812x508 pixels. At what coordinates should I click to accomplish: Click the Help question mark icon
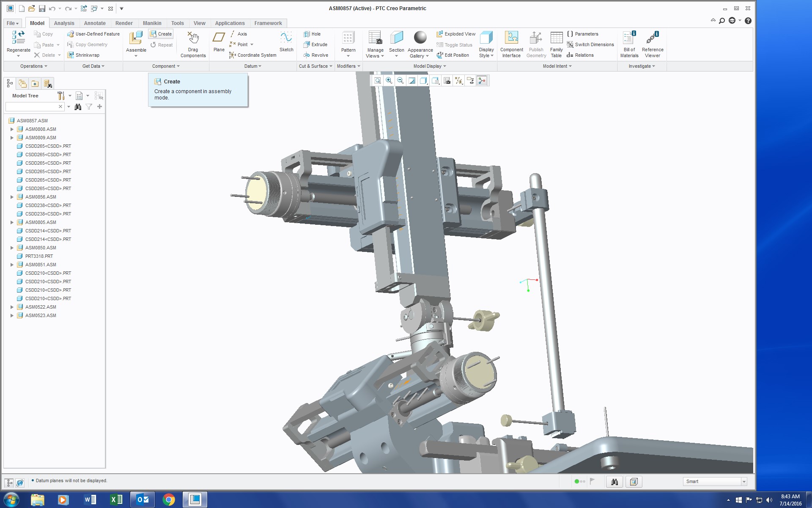pyautogui.click(x=748, y=21)
